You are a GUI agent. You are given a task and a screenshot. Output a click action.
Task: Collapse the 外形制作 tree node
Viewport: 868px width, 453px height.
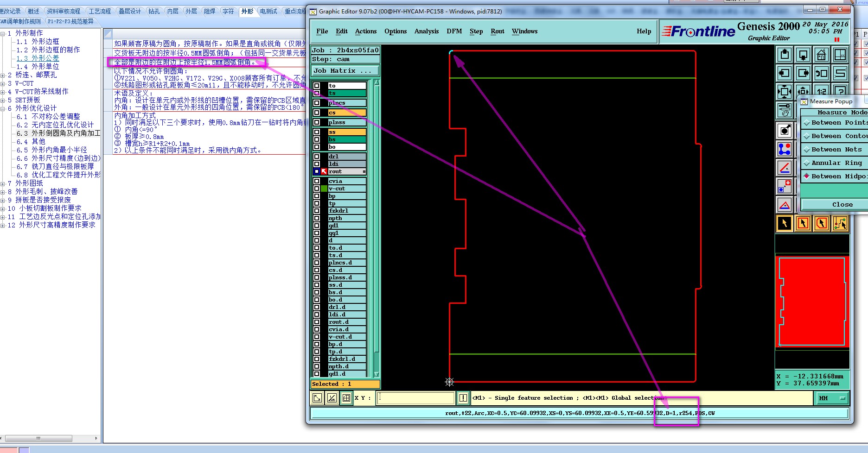coord(3,33)
